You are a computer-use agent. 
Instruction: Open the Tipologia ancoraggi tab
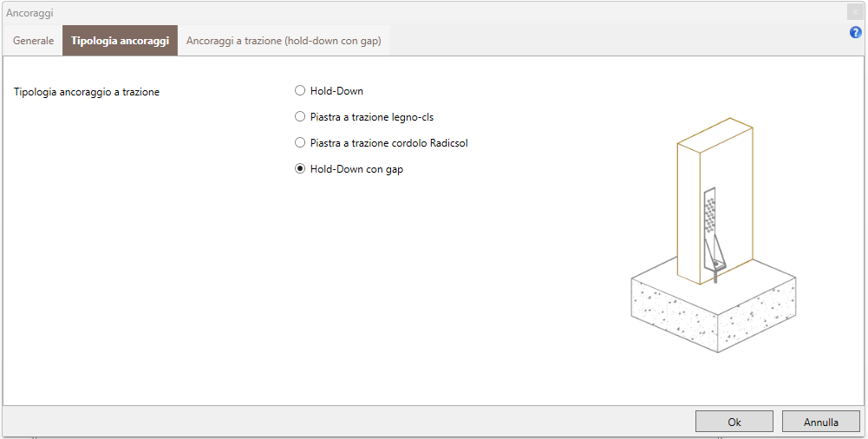coord(121,41)
